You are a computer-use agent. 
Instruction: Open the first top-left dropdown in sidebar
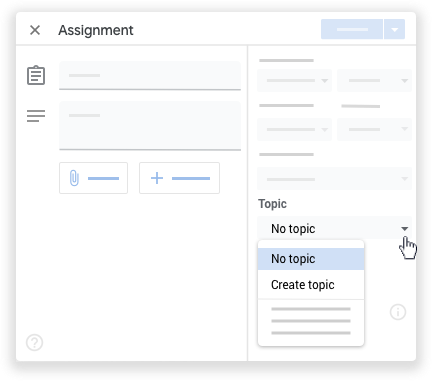pyautogui.click(x=294, y=81)
